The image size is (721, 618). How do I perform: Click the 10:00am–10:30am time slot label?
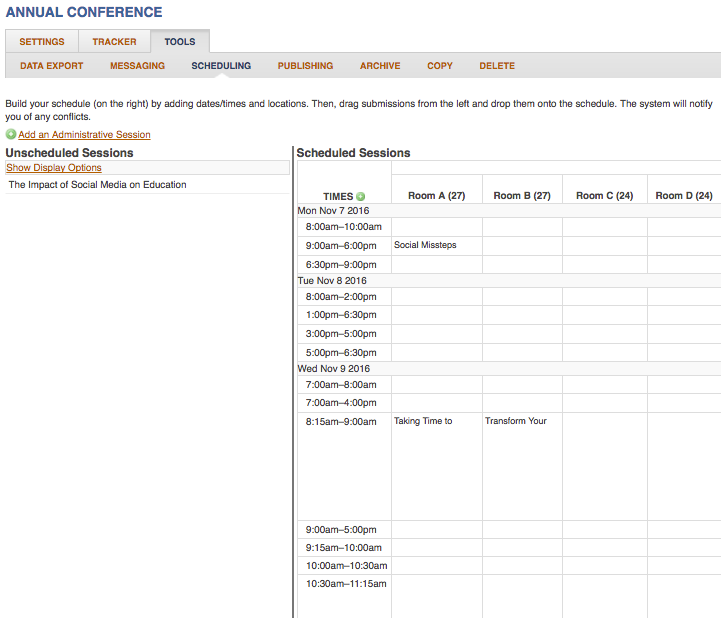[347, 566]
